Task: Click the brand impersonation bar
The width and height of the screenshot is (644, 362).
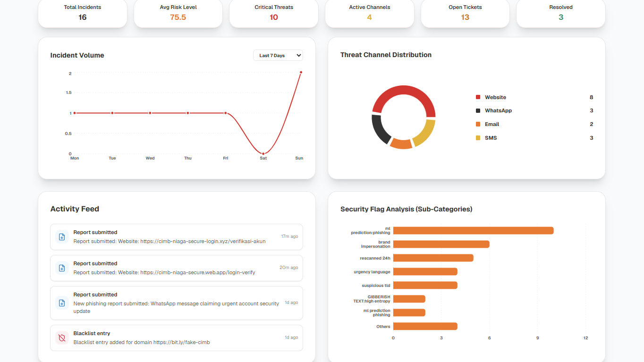Action: pos(441,244)
